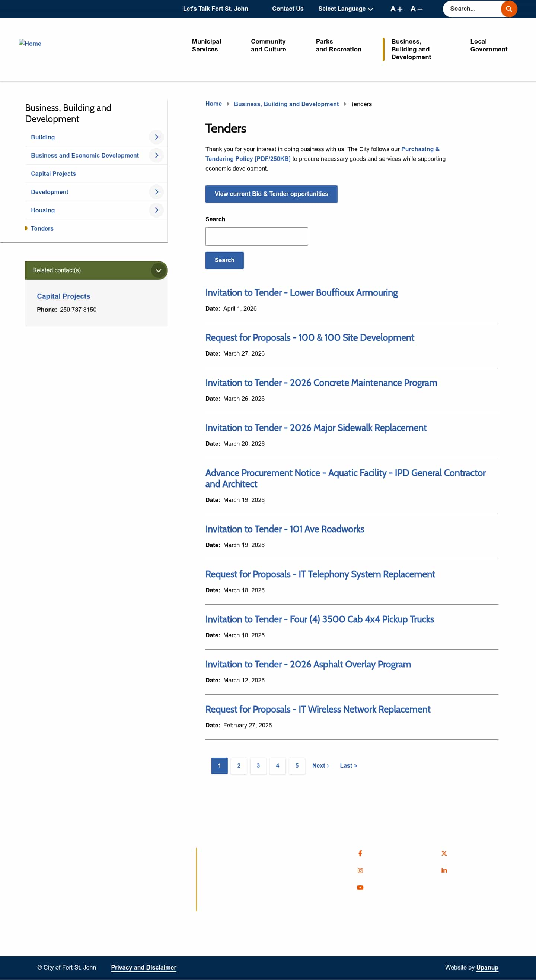
Task: Open the Instagram icon
Action: (360, 870)
